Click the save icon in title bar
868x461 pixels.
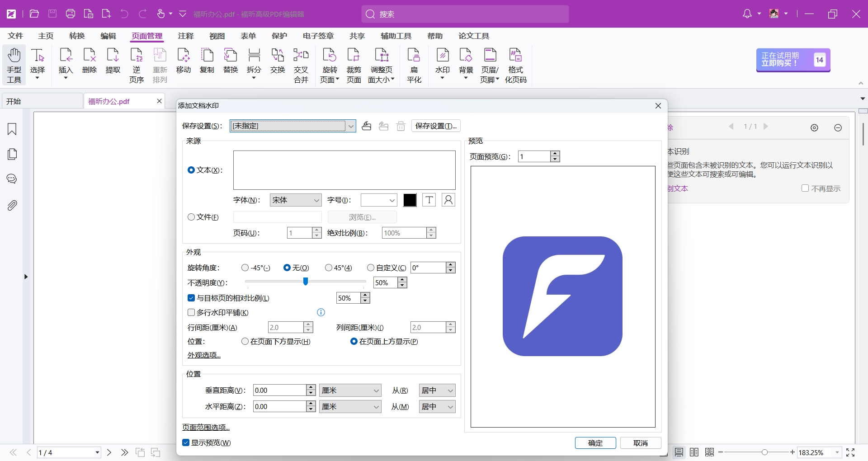52,14
